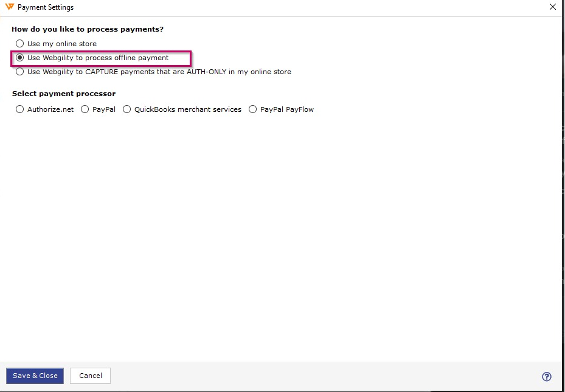Open the help question mark icon

546,377
